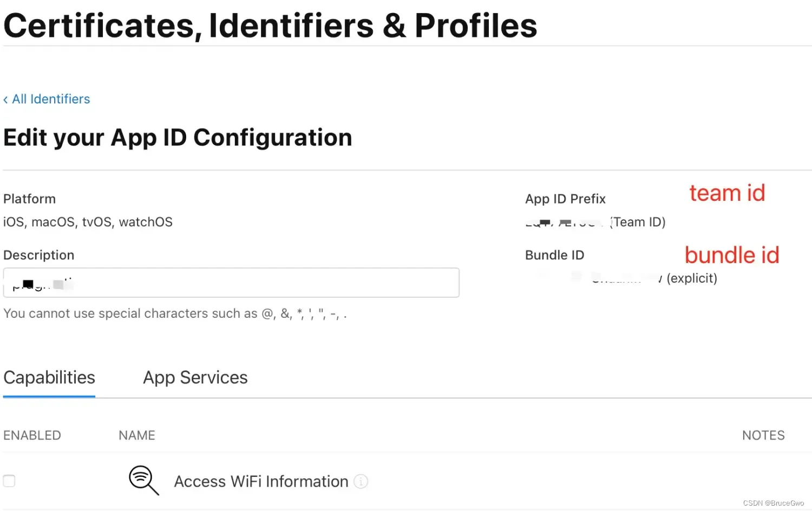Select the (Team ID) value text
This screenshot has height=511, width=812.
point(637,222)
